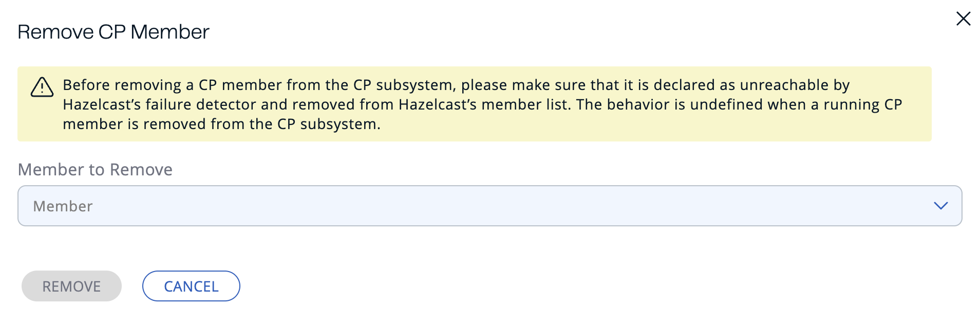Click the disabled REMOVE button

tap(71, 286)
